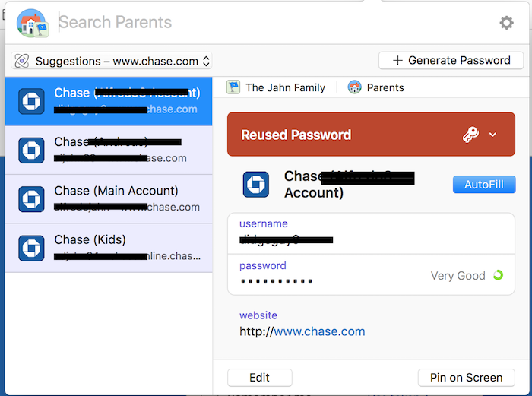Click the settings gear icon
The height and width of the screenshot is (396, 532).
tap(506, 23)
